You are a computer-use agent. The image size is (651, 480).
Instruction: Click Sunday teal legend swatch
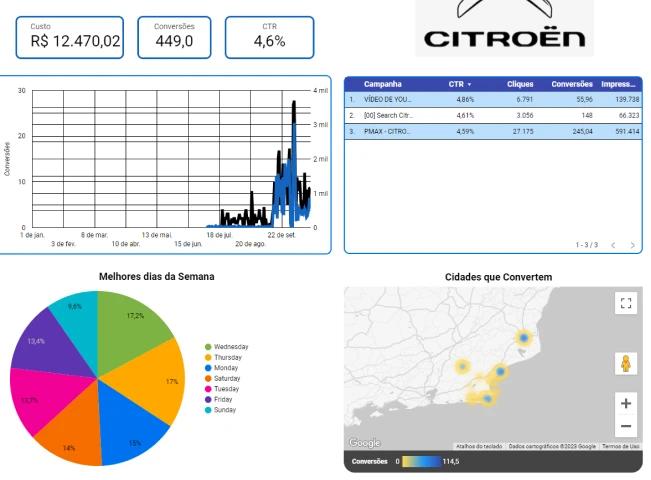click(208, 410)
